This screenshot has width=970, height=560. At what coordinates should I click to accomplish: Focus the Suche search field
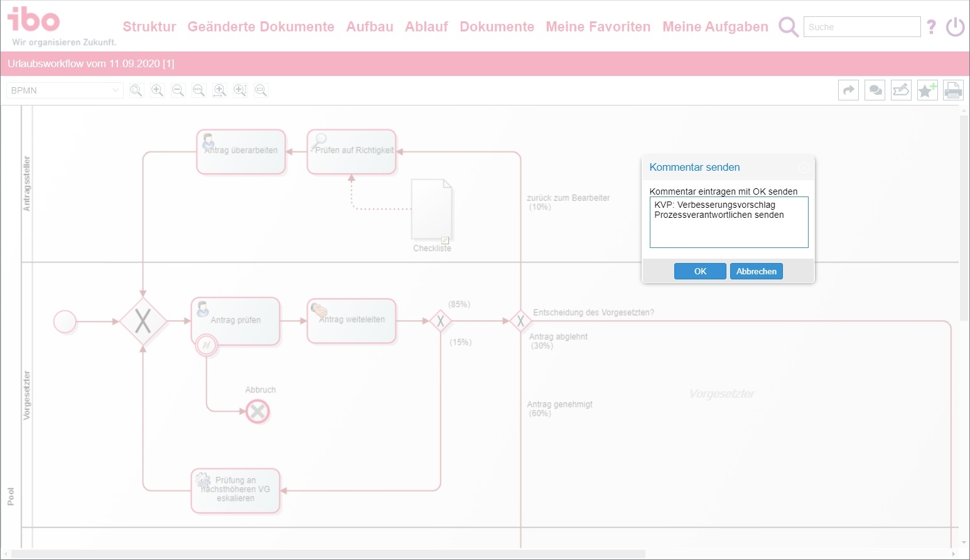point(862,27)
